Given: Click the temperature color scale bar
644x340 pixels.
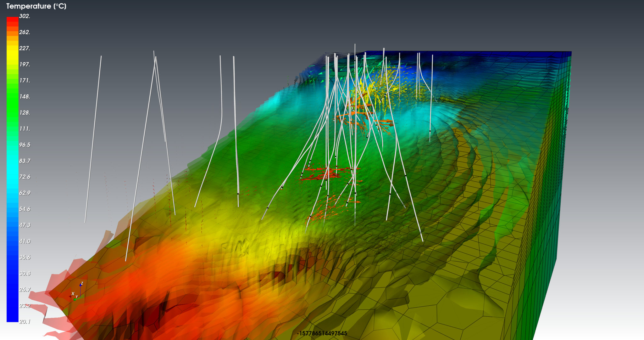Looking at the screenshot, I should [13, 169].
